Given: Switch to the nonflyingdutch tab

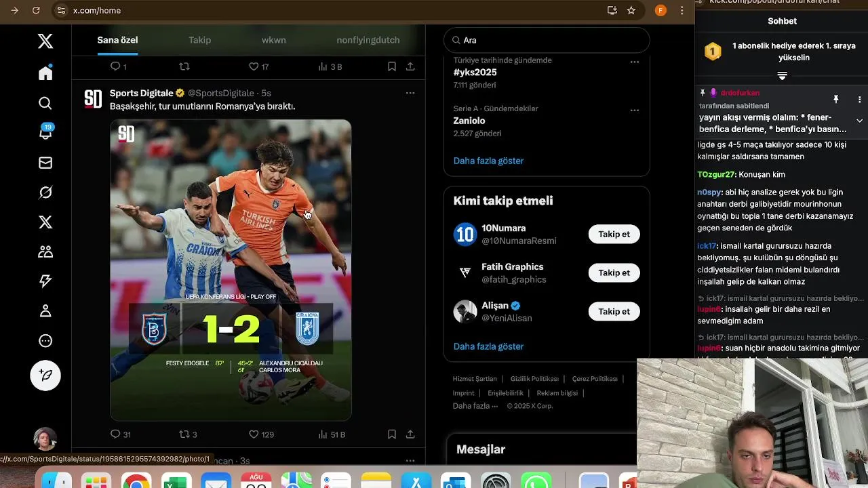Looking at the screenshot, I should [368, 40].
